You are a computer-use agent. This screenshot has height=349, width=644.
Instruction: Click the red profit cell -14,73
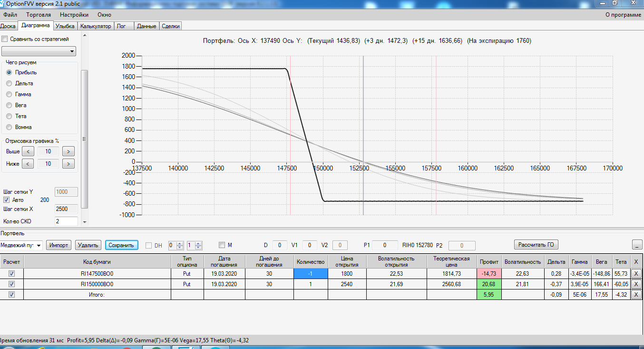489,274
